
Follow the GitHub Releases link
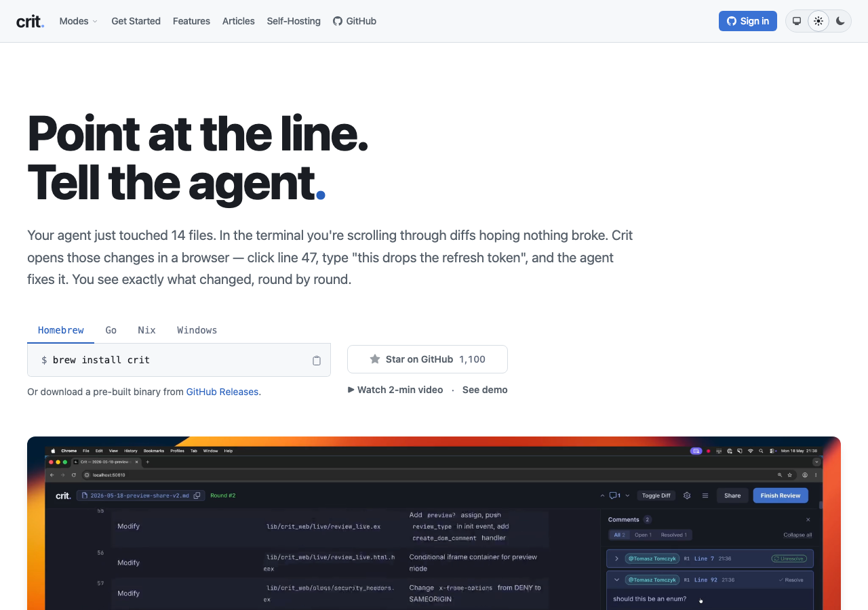coord(222,392)
